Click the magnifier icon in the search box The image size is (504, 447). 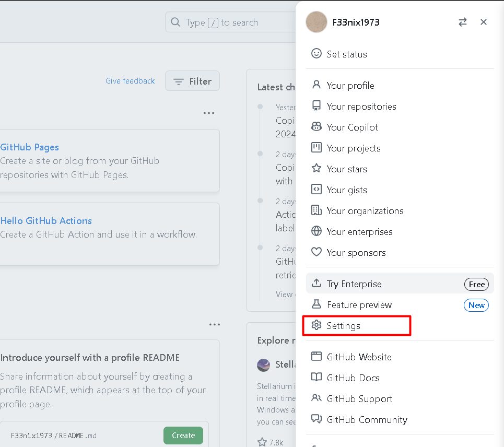(x=175, y=22)
